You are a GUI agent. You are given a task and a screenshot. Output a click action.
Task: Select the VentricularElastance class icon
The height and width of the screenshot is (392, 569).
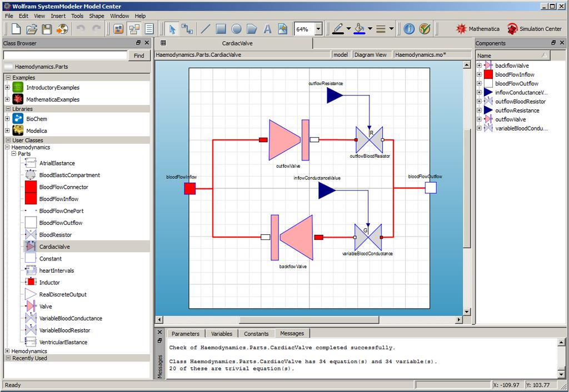tap(31, 342)
